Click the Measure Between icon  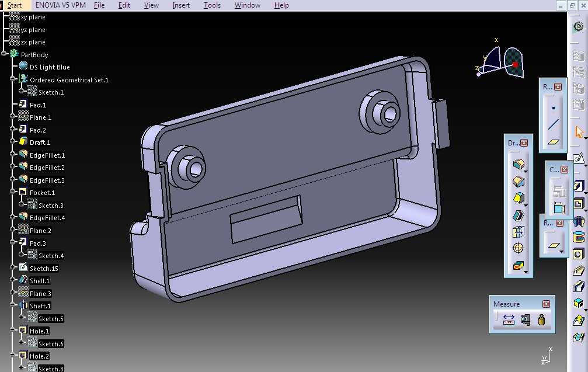point(509,319)
